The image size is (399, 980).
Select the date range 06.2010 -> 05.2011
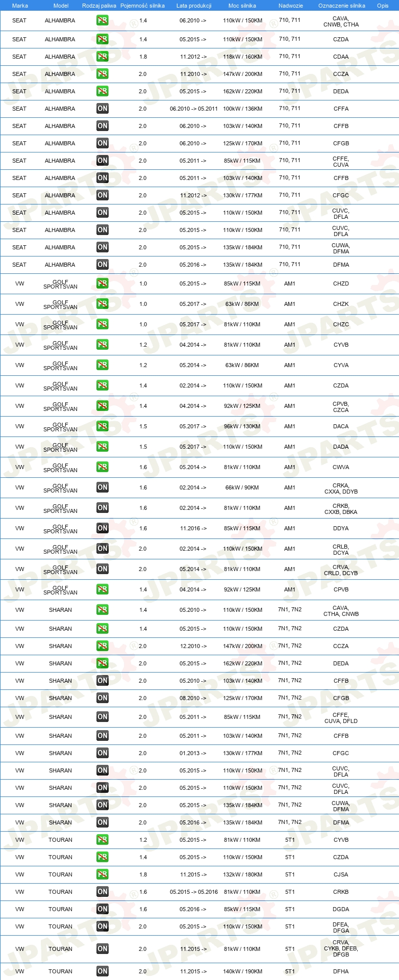pyautogui.click(x=194, y=109)
